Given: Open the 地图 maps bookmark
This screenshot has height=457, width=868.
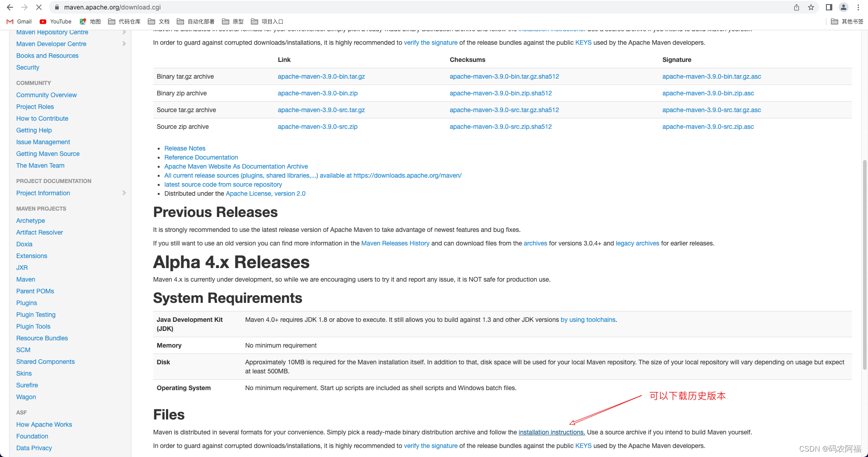Looking at the screenshot, I should [x=90, y=21].
